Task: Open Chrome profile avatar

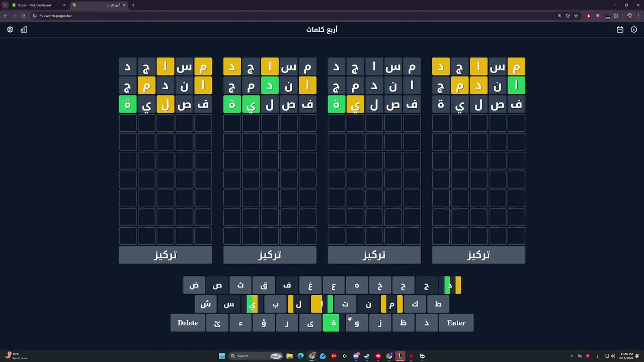Action: click(629, 16)
